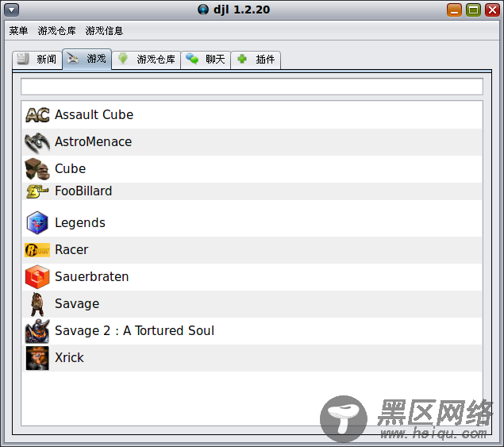Click the AstroMenace spaceship icon
The image size is (504, 447).
pyautogui.click(x=37, y=142)
